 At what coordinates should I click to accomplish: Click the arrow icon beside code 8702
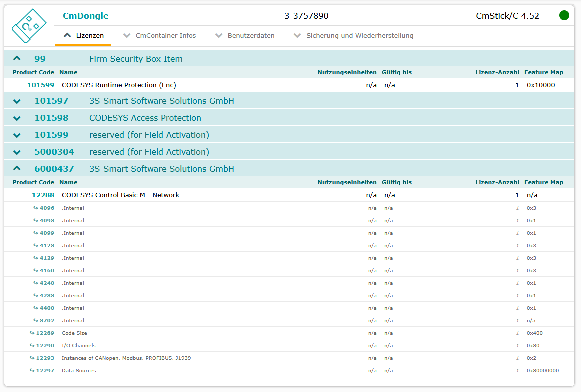click(x=36, y=320)
